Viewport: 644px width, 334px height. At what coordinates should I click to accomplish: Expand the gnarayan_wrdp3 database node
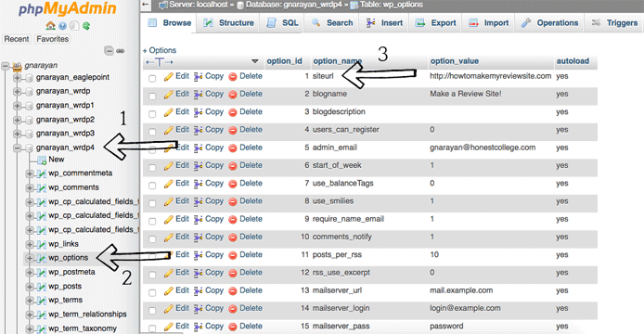tap(17, 134)
